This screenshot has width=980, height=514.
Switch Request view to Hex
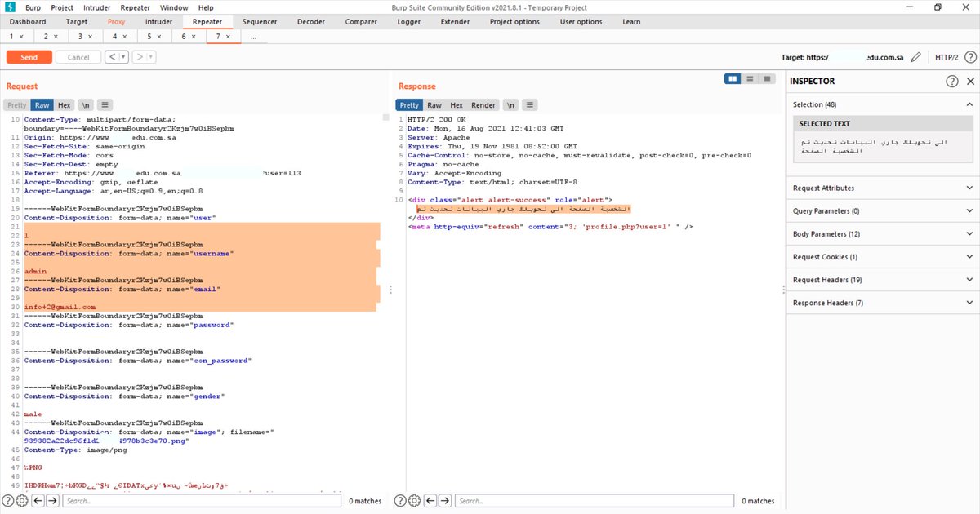[64, 105]
